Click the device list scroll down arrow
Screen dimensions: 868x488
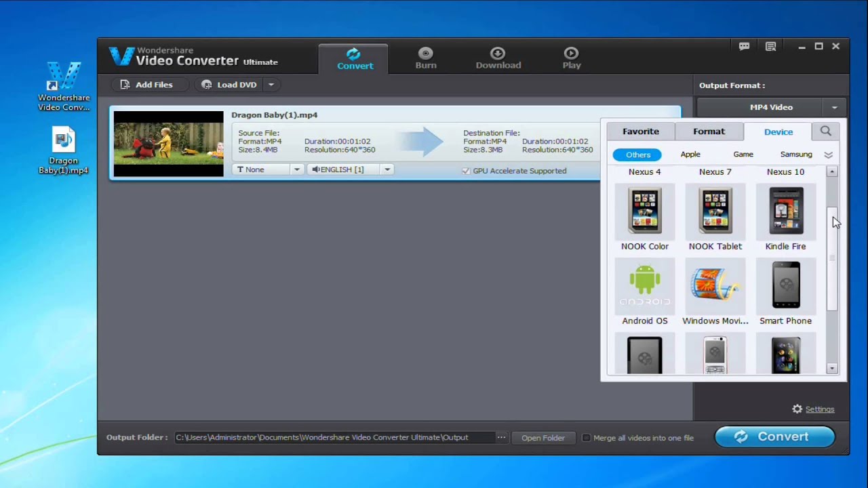point(832,368)
